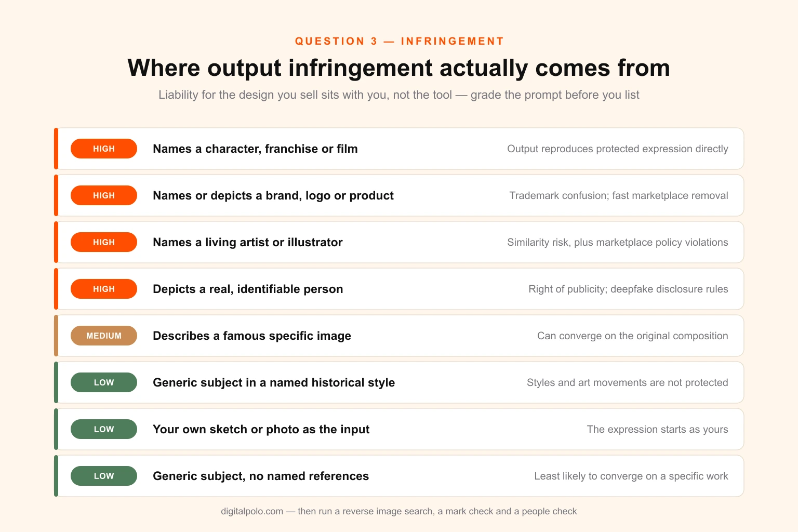Click 'Trademark confusion; fast marketplace removal' description

[619, 196]
